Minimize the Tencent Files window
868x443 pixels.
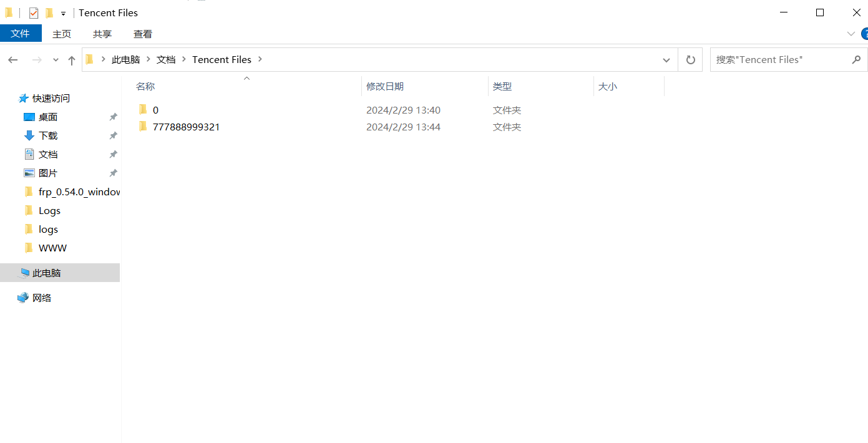pyautogui.click(x=784, y=12)
